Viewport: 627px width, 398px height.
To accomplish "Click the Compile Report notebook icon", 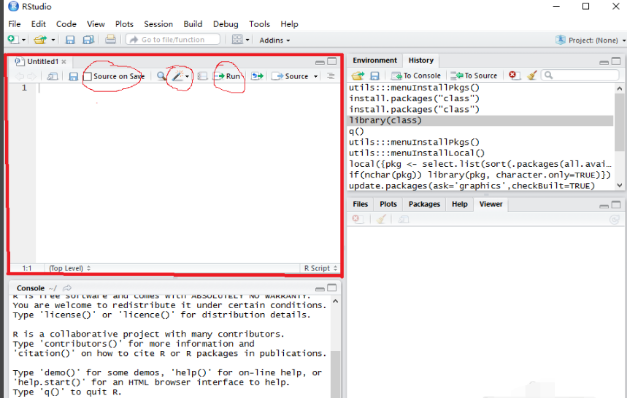I will (x=203, y=76).
